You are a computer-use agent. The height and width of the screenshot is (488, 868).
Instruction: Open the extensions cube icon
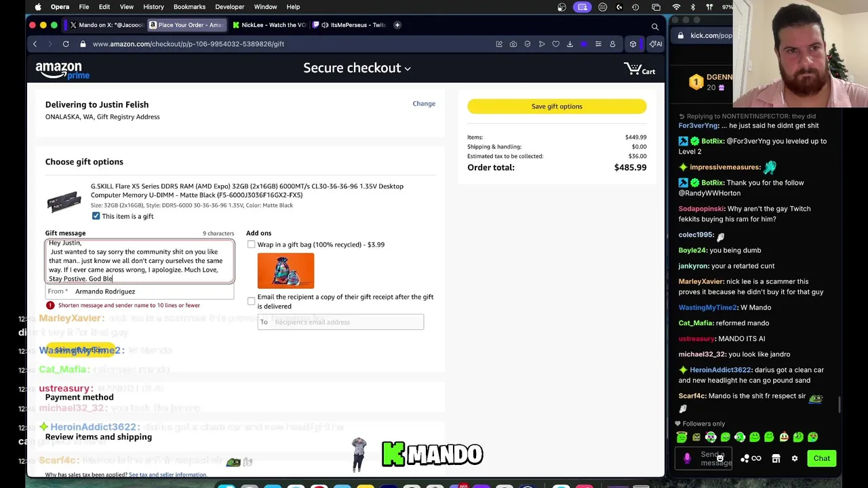[x=633, y=44]
